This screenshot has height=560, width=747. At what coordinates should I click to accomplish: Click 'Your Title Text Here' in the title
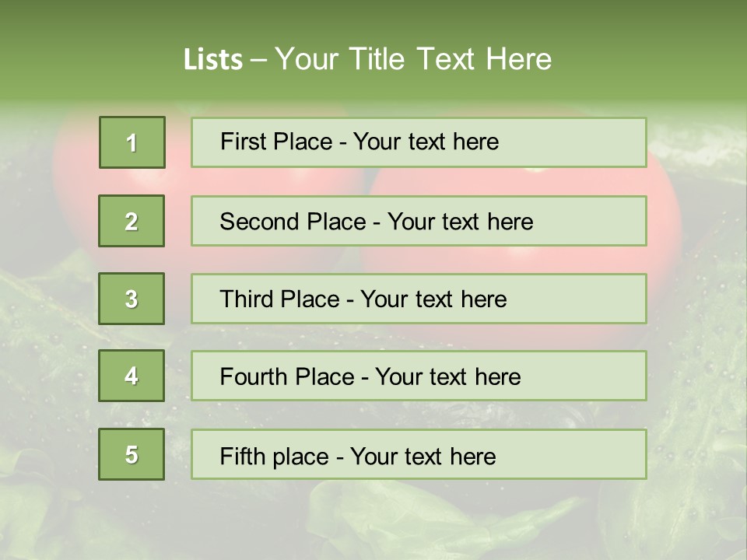413,60
